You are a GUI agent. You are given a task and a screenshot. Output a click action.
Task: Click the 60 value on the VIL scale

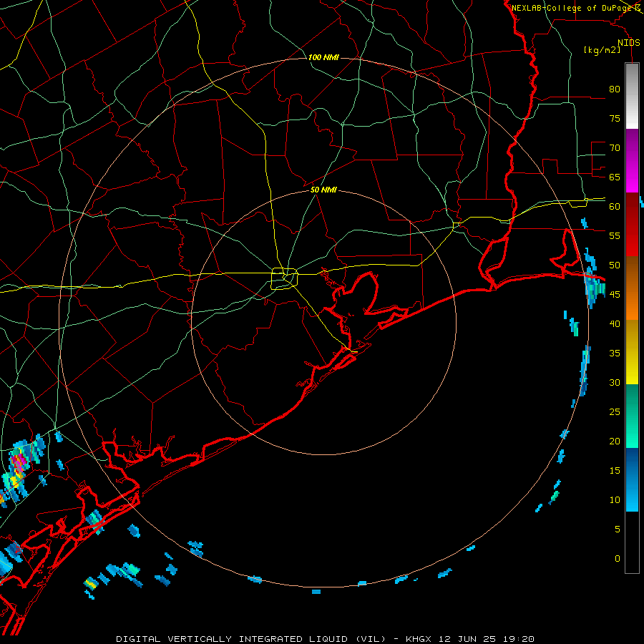click(x=615, y=207)
